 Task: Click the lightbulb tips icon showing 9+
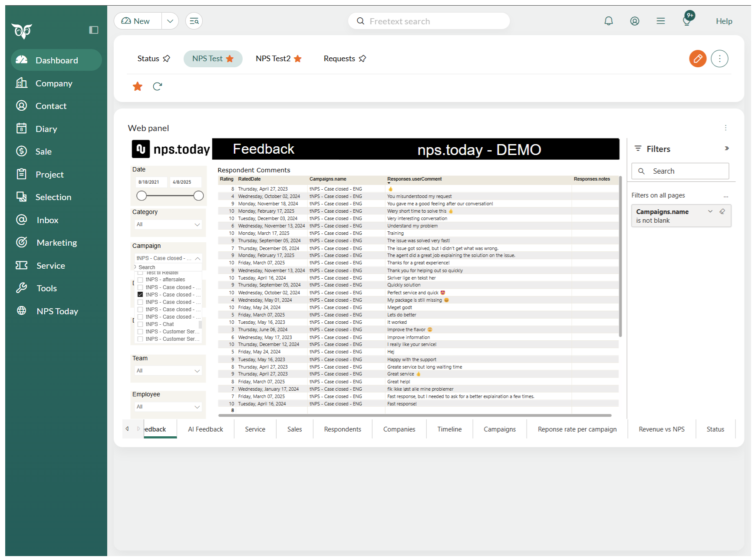point(687,21)
